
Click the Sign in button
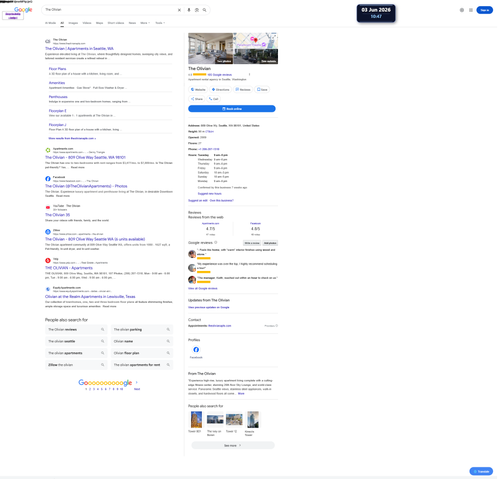(x=484, y=10)
